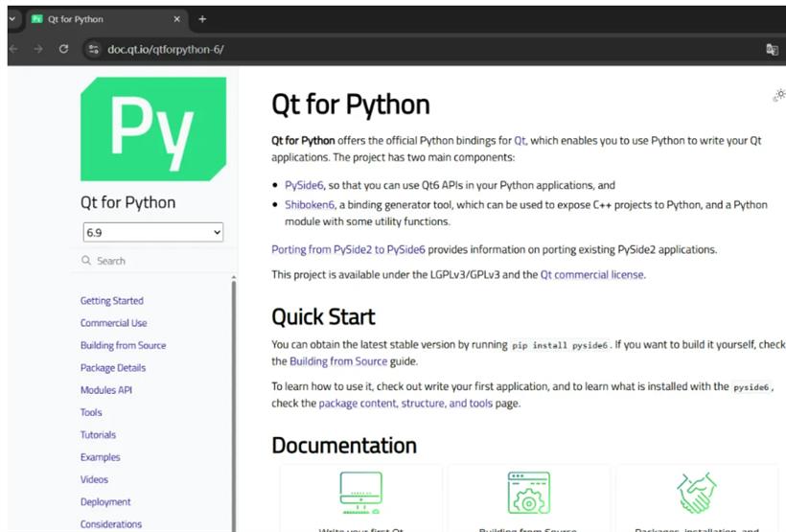
Task: Open Deployment in the sidebar
Action: pos(105,502)
